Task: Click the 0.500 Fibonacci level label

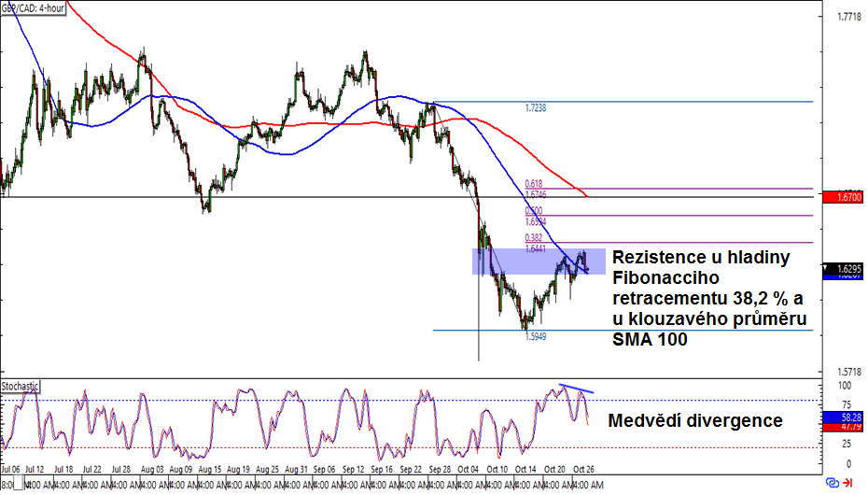Action: (x=534, y=210)
